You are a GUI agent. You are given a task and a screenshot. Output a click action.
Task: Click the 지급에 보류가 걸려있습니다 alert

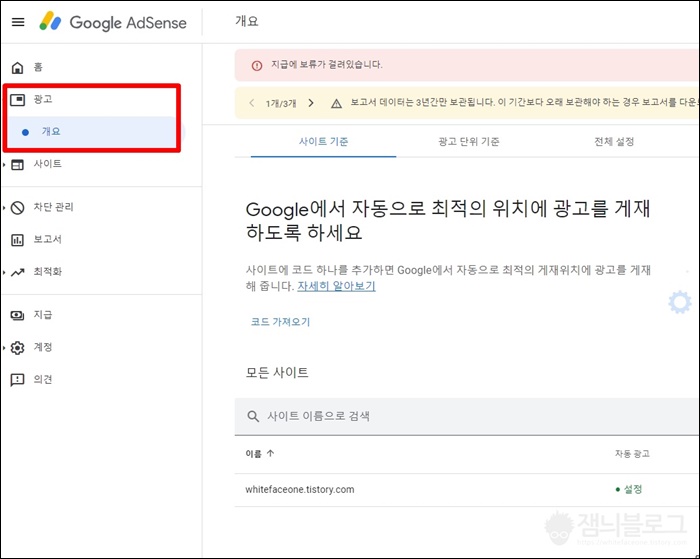tap(467, 65)
